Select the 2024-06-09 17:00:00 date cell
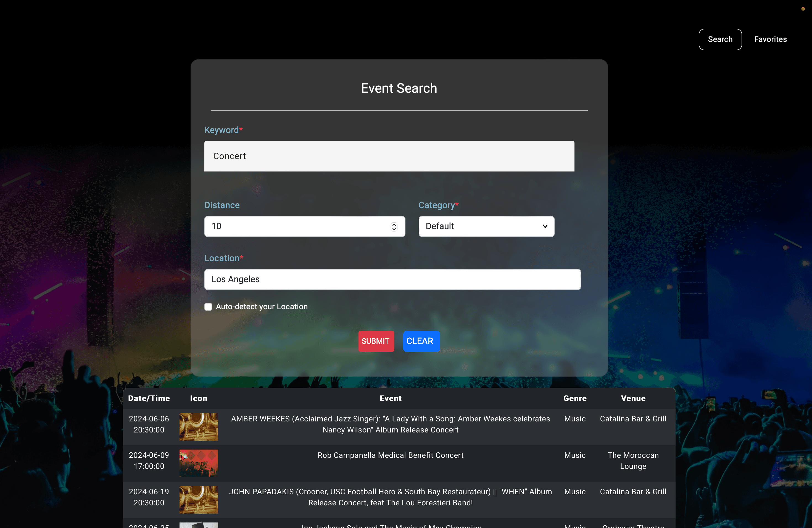The height and width of the screenshot is (528, 812). pyautogui.click(x=149, y=461)
